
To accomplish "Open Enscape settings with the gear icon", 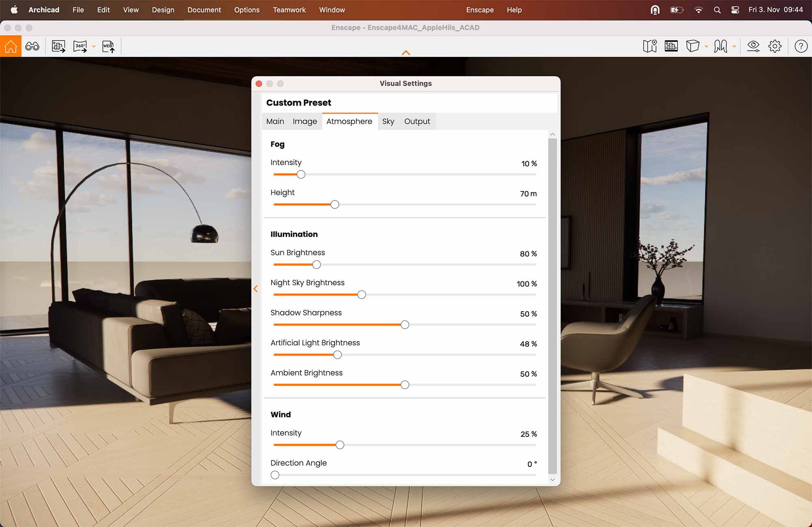I will tap(775, 46).
